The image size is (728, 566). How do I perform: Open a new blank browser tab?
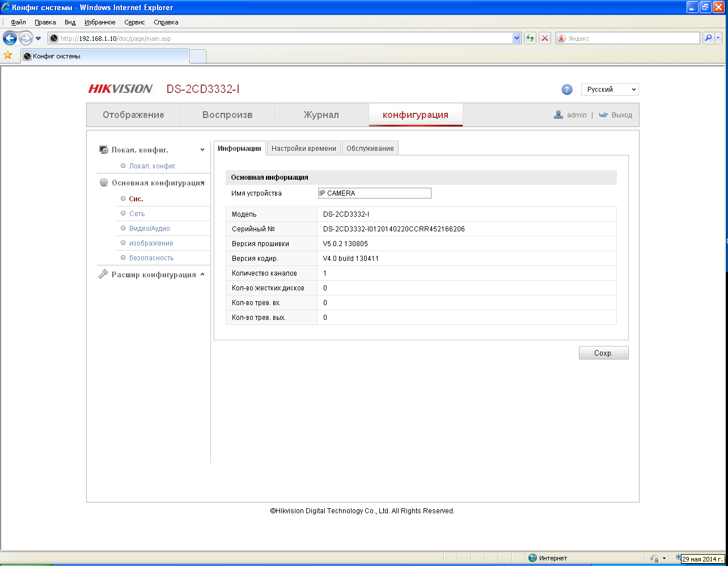(x=197, y=56)
